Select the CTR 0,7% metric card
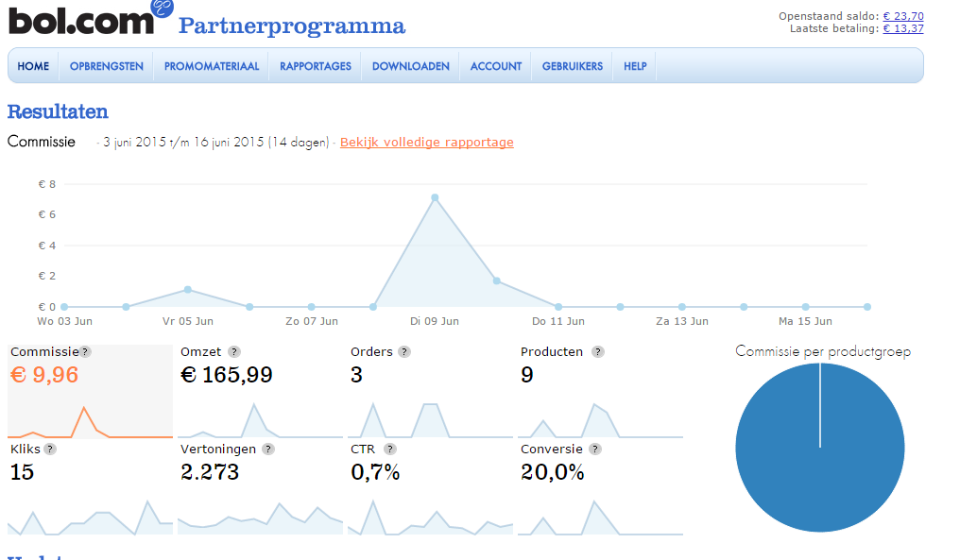This screenshot has width=960, height=560. 431,488
